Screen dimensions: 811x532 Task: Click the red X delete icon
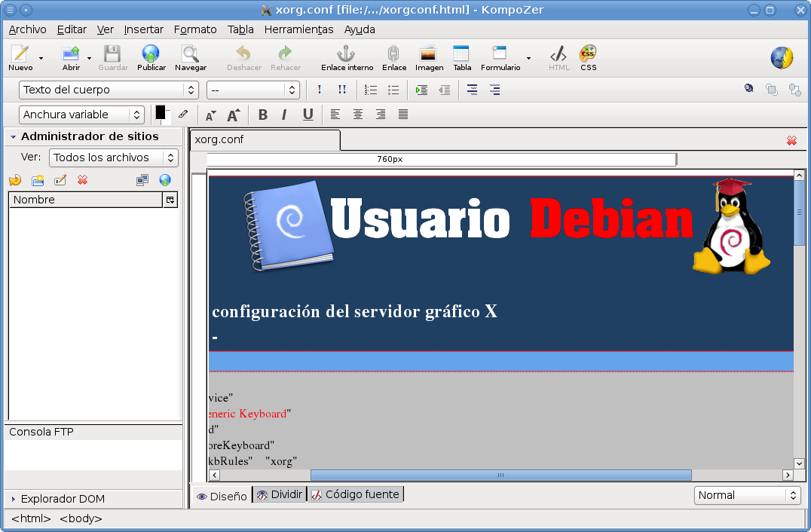82,180
